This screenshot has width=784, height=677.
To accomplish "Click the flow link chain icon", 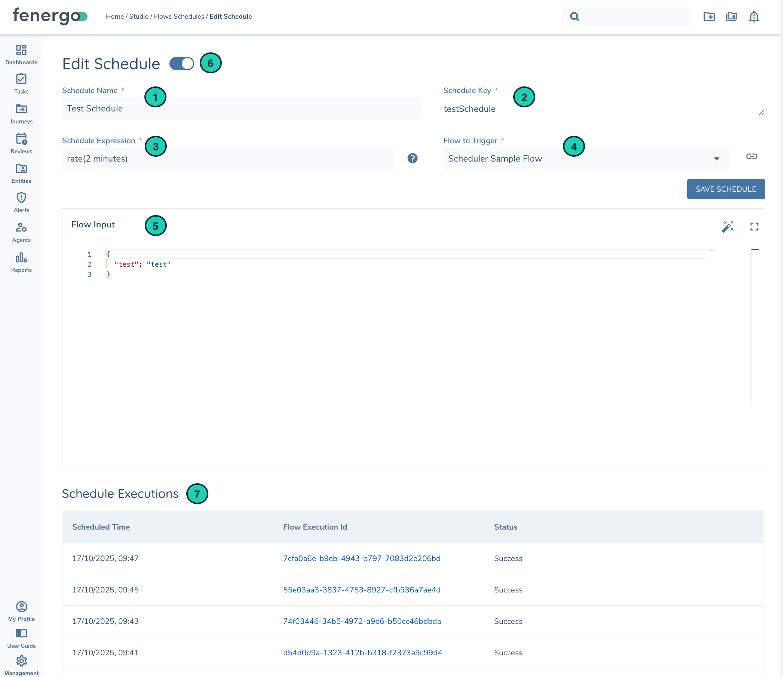I will (x=751, y=156).
